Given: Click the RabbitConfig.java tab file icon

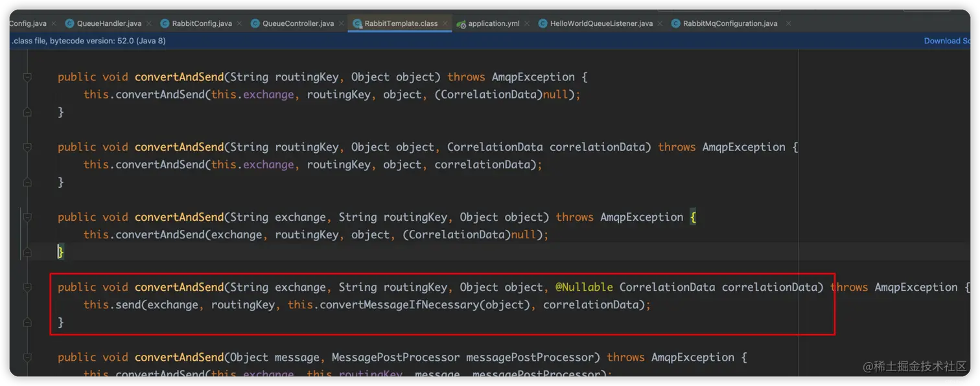Looking at the screenshot, I should 165,23.
